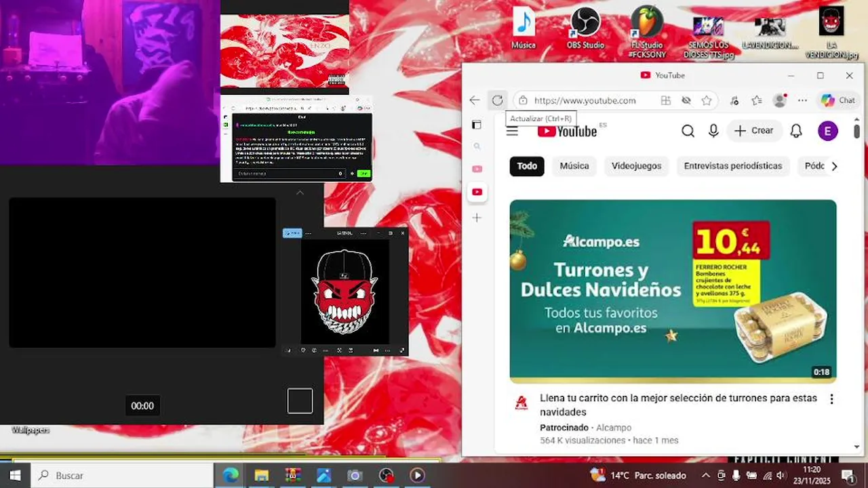Image resolution: width=868 pixels, height=488 pixels.
Task: Click the YouTube address bar URL
Action: [585, 100]
